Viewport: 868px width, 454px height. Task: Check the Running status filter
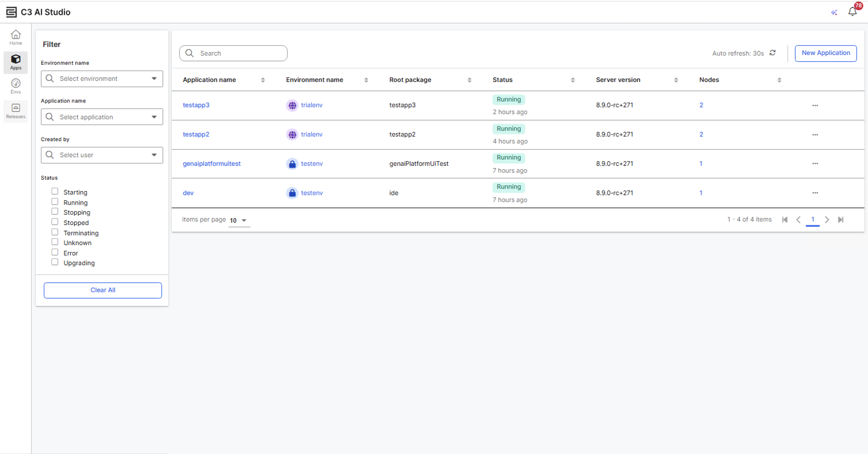[x=55, y=202]
